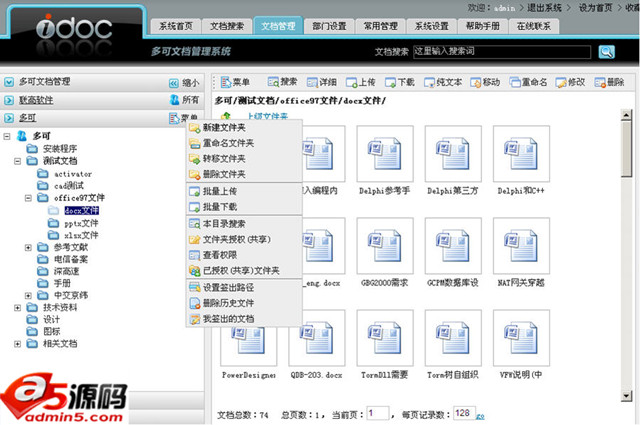Choose 查看权限 from the menu

tap(244, 255)
